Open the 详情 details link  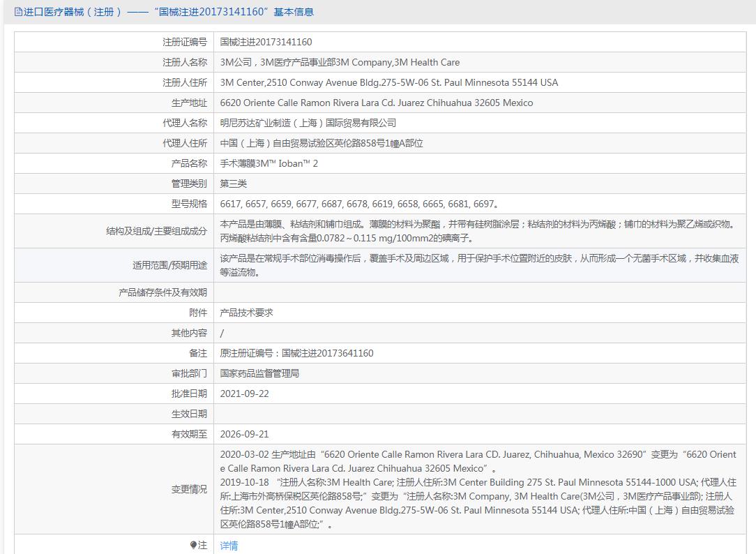tap(229, 546)
